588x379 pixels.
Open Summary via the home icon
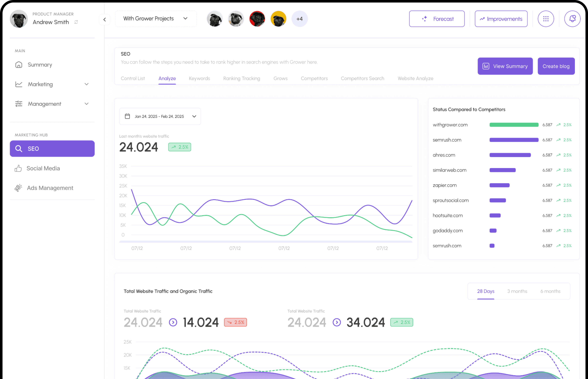(x=19, y=65)
